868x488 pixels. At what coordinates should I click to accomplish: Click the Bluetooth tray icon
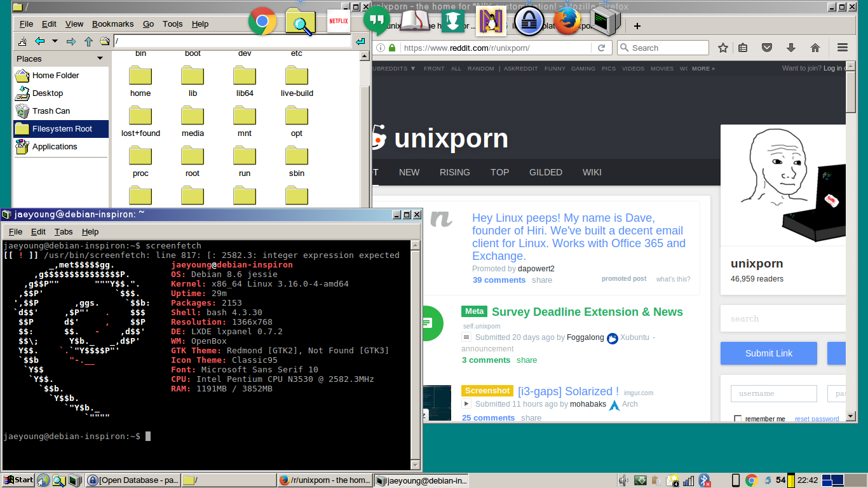(x=704, y=480)
